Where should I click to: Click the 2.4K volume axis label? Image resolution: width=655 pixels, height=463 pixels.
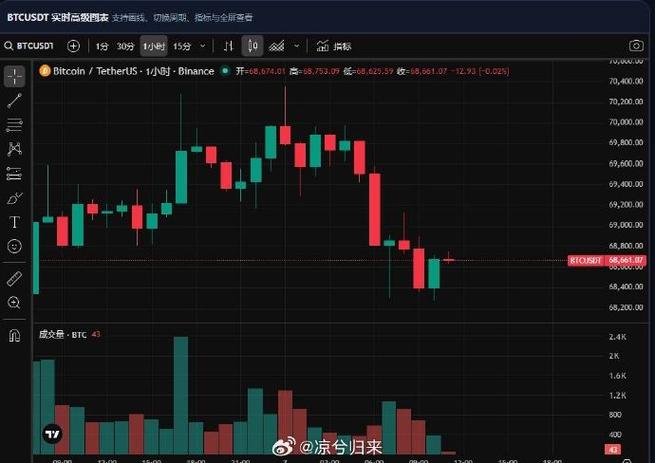[x=617, y=337]
